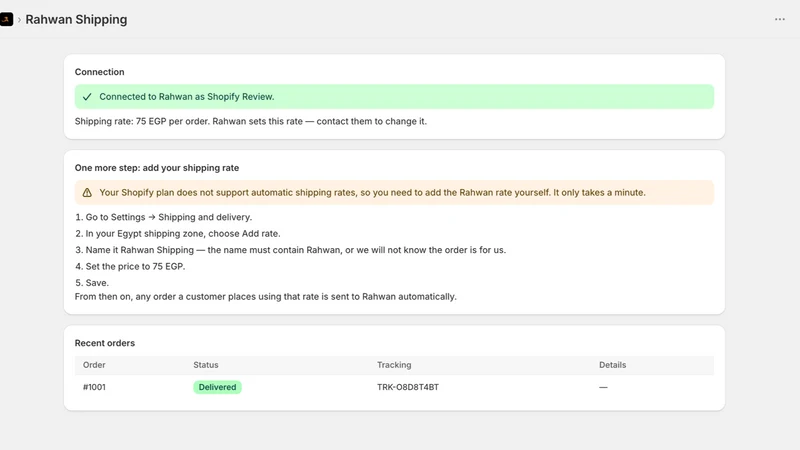Screen dimensions: 800x450
Task: Click the Shipping rate 75 EGP text
Action: coord(251,121)
